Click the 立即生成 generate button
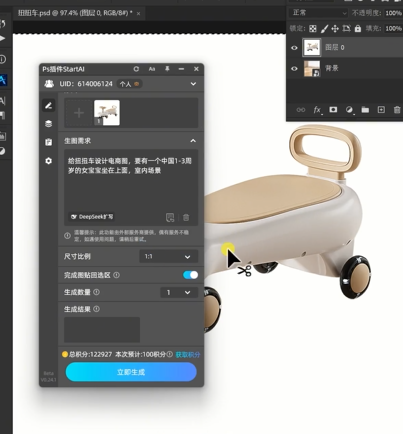Screen dimensions: 403x434 pyautogui.click(x=131, y=372)
